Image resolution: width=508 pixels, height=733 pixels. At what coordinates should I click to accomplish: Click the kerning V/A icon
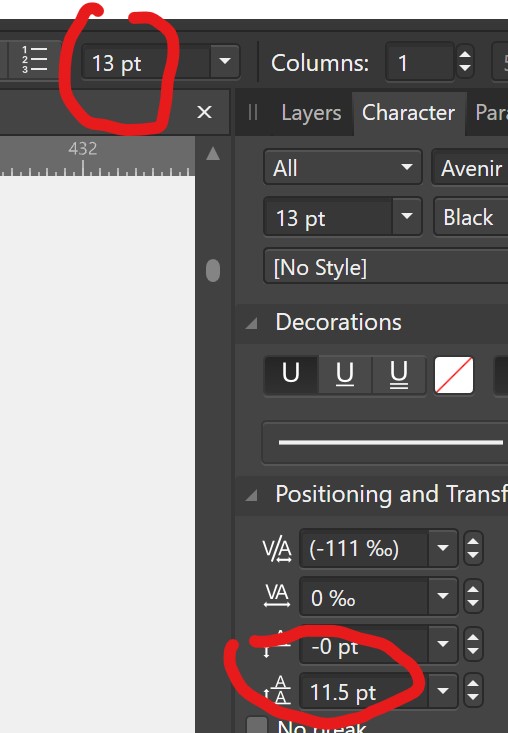tap(277, 549)
